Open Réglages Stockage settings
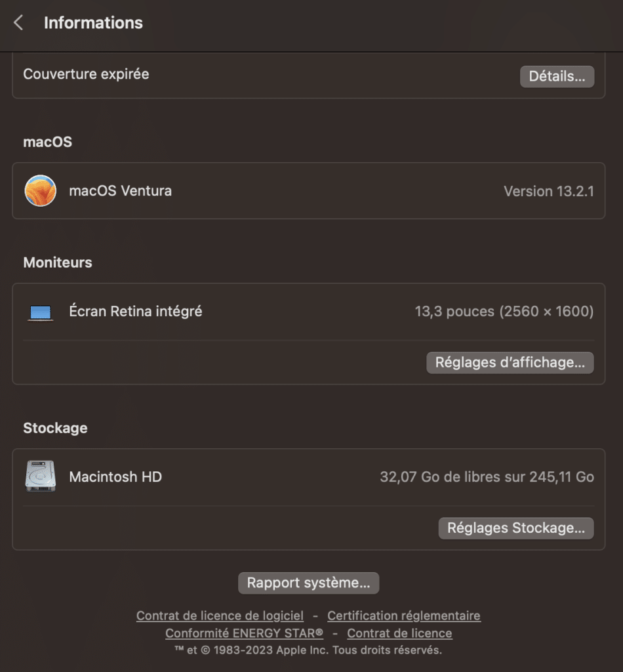The height and width of the screenshot is (672, 623). (516, 528)
